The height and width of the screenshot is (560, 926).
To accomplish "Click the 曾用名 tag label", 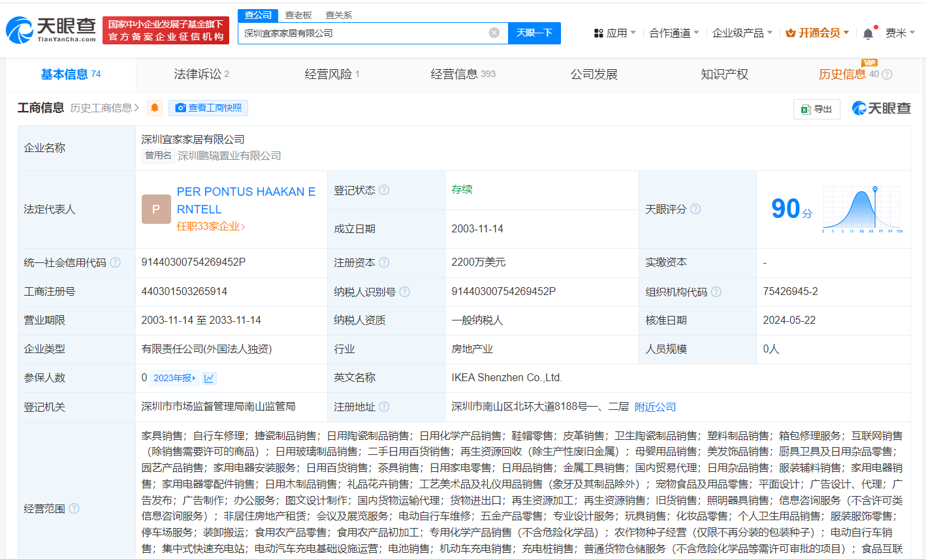I will (158, 155).
